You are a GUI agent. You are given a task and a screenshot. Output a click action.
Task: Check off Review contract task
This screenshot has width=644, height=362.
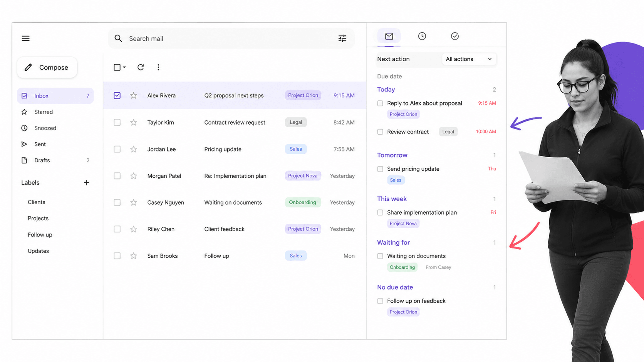pyautogui.click(x=380, y=132)
